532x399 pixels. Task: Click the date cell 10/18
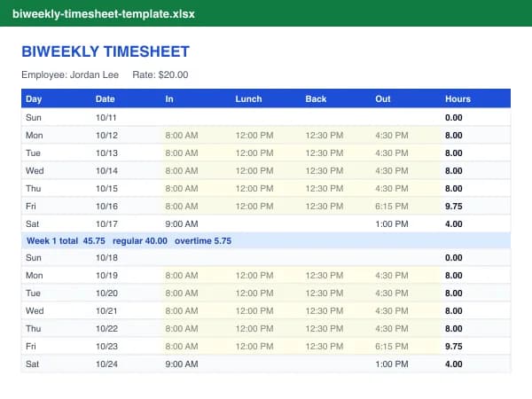[106, 257]
